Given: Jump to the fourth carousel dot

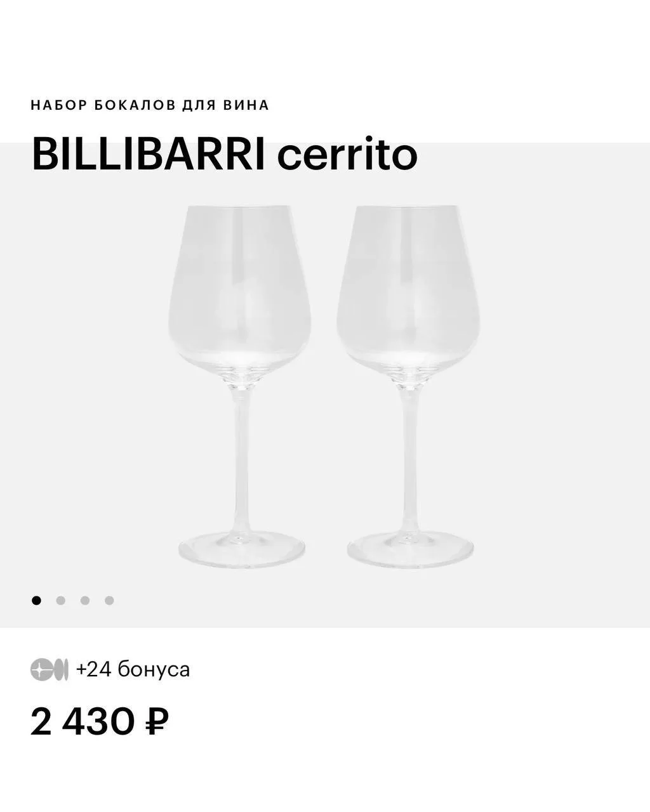Looking at the screenshot, I should point(109,600).
